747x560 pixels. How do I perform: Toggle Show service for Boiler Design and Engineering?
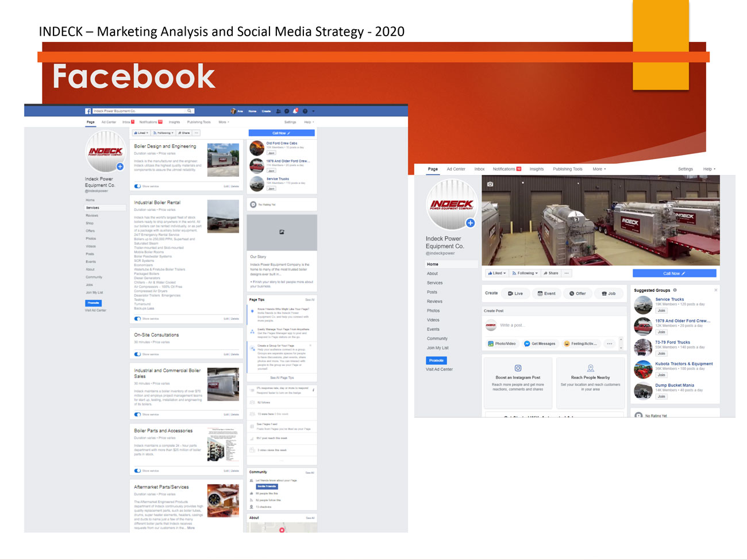click(x=138, y=186)
